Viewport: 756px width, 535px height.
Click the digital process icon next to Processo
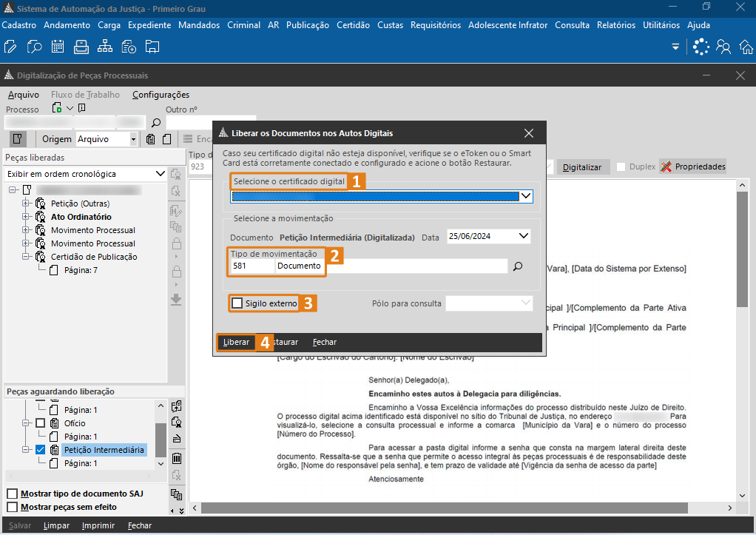coord(57,107)
